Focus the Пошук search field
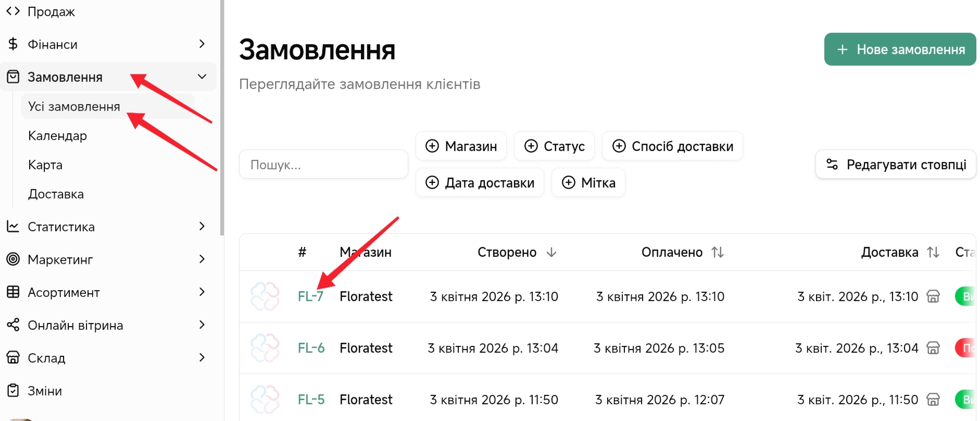This screenshot has height=421, width=980. (323, 165)
